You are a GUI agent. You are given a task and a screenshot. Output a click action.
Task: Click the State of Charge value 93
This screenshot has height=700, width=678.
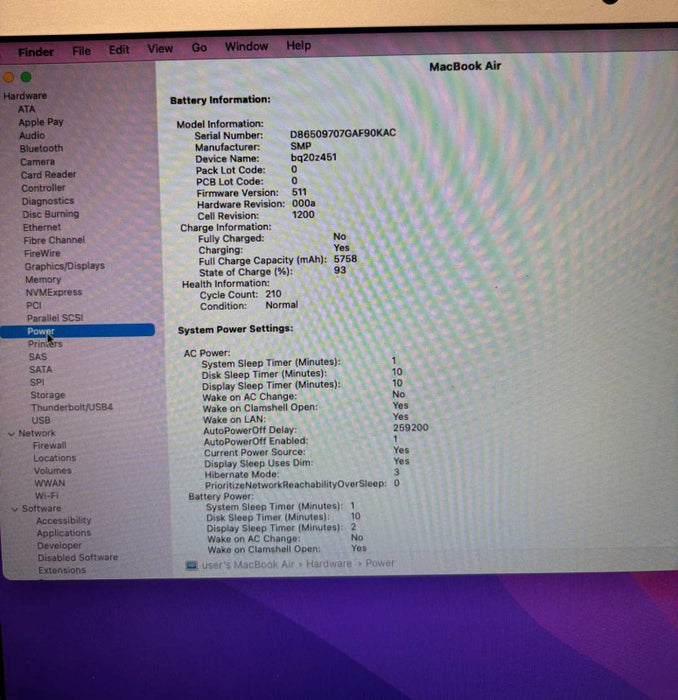click(340, 270)
